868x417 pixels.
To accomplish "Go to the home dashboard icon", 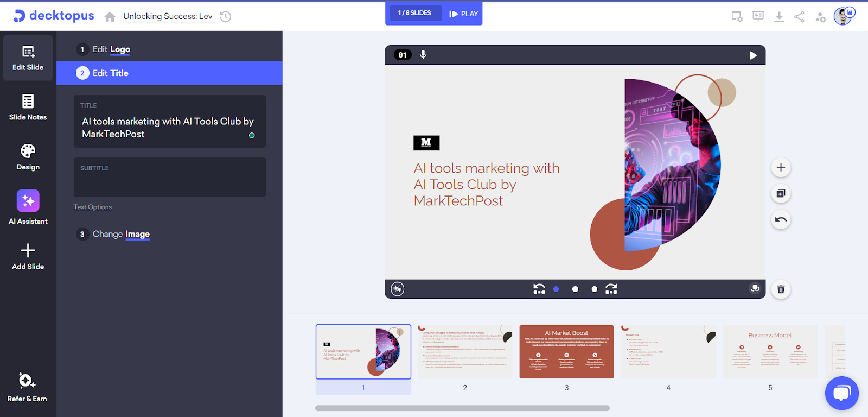I will 110,17.
